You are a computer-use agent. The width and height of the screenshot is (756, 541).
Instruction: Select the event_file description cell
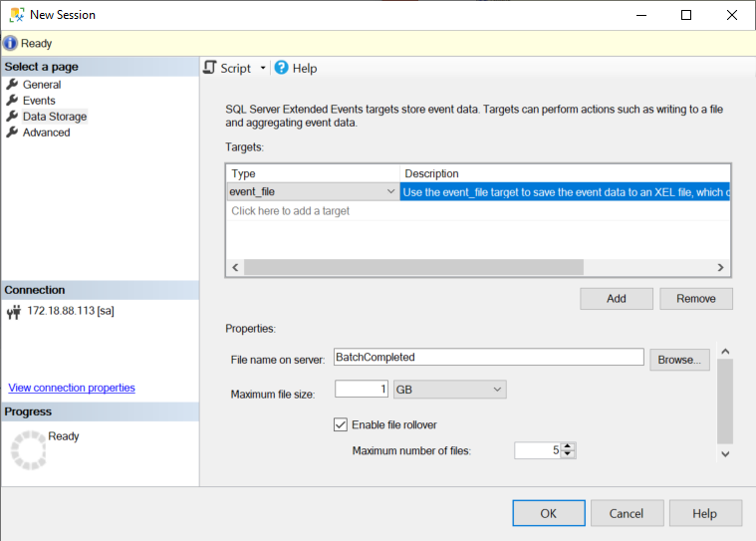[x=565, y=192]
